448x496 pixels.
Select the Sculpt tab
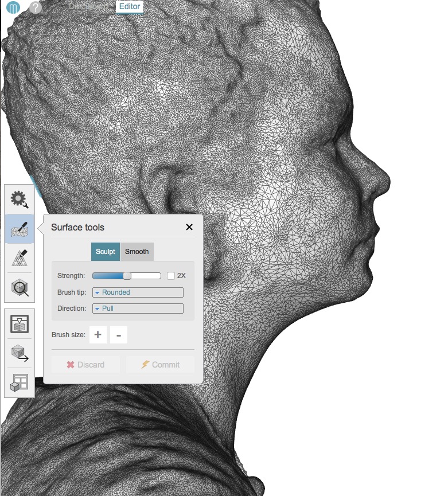106,252
